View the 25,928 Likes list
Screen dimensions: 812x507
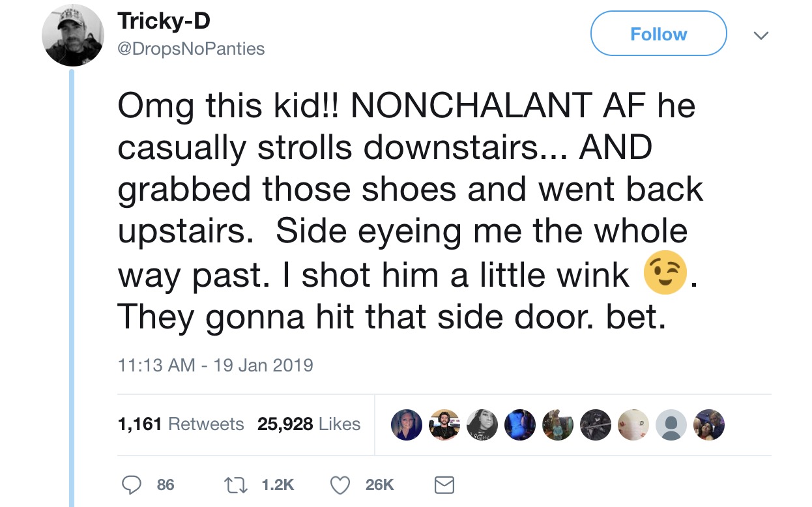[309, 424]
